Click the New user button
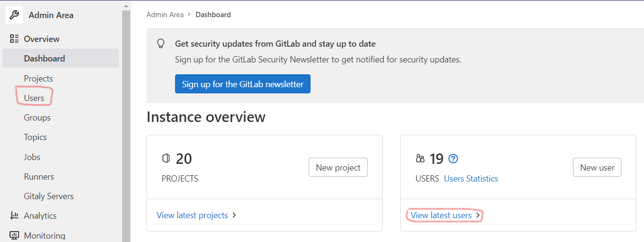 click(597, 167)
